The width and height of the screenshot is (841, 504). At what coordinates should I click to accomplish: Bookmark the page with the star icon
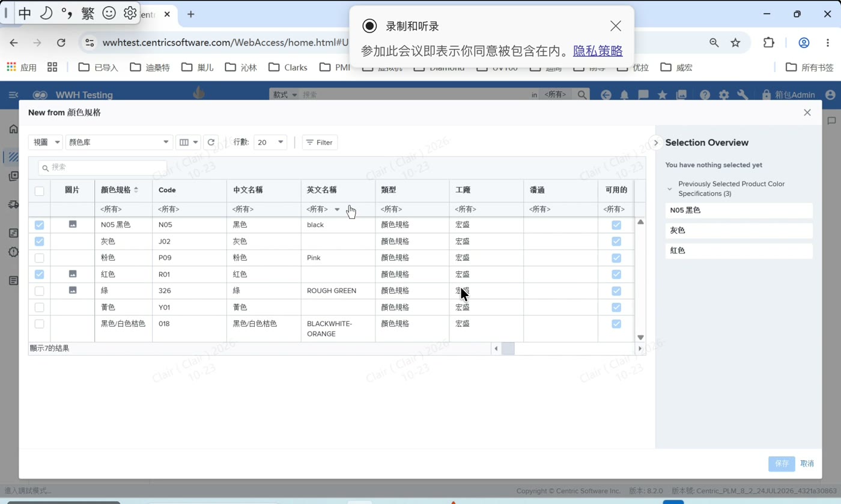[x=735, y=43]
